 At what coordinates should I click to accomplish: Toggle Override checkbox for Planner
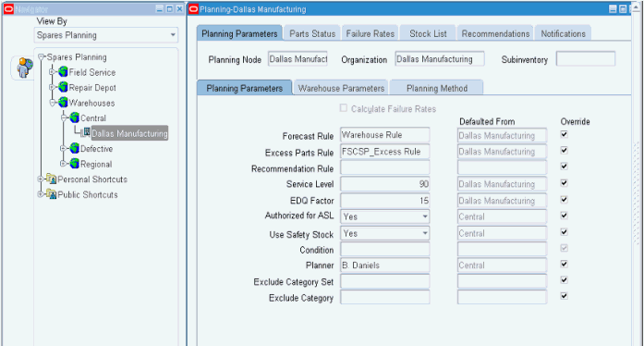564,265
